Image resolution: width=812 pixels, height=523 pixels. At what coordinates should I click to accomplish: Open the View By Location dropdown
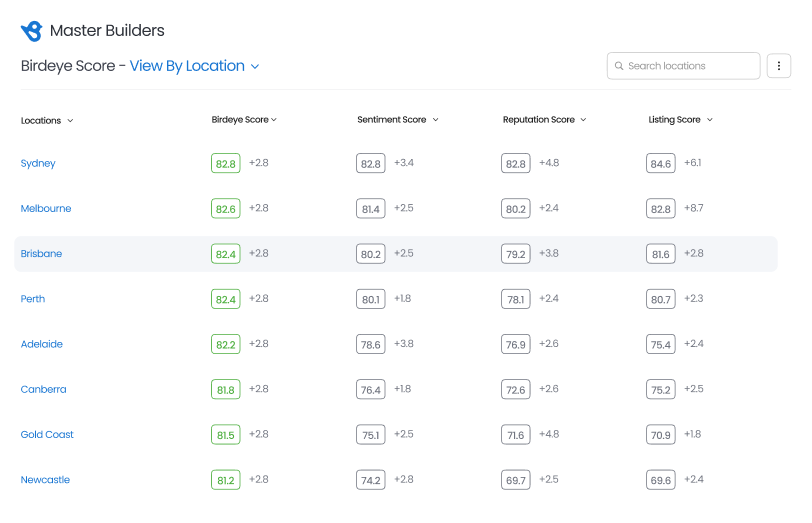194,66
